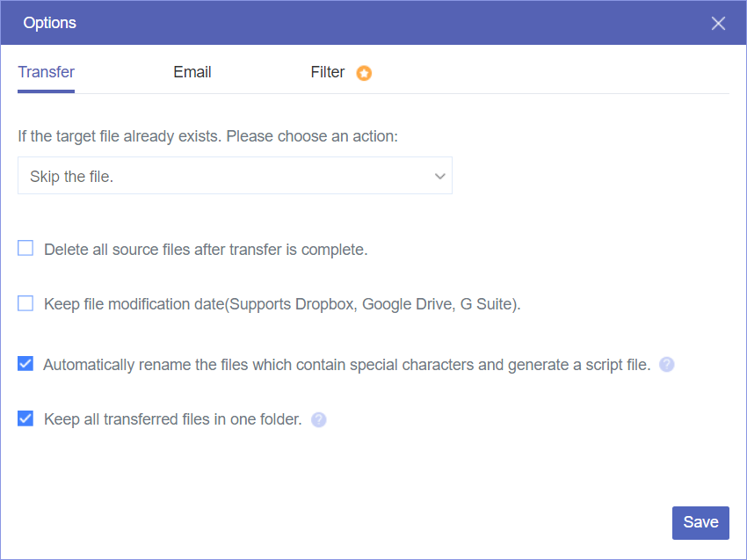Click help icon beside one folder option
Screen dimensions: 747x560
319,419
